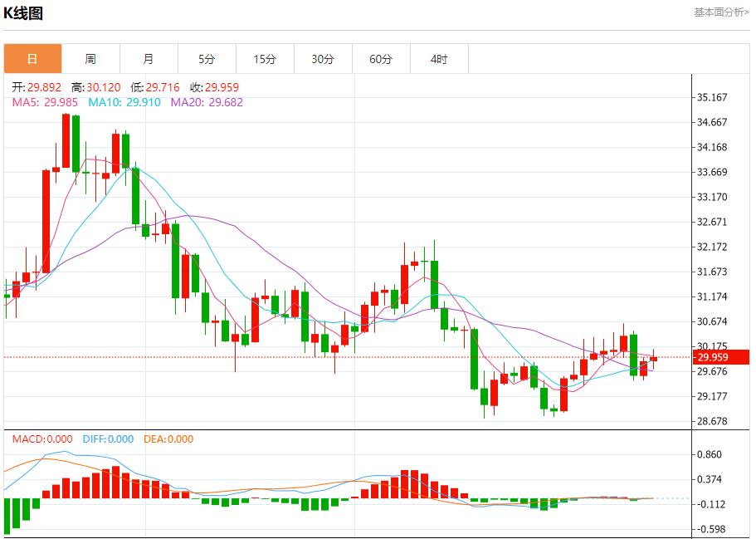The width and height of the screenshot is (756, 539).
Task: Click the K线图 title
Action: [x=25, y=13]
